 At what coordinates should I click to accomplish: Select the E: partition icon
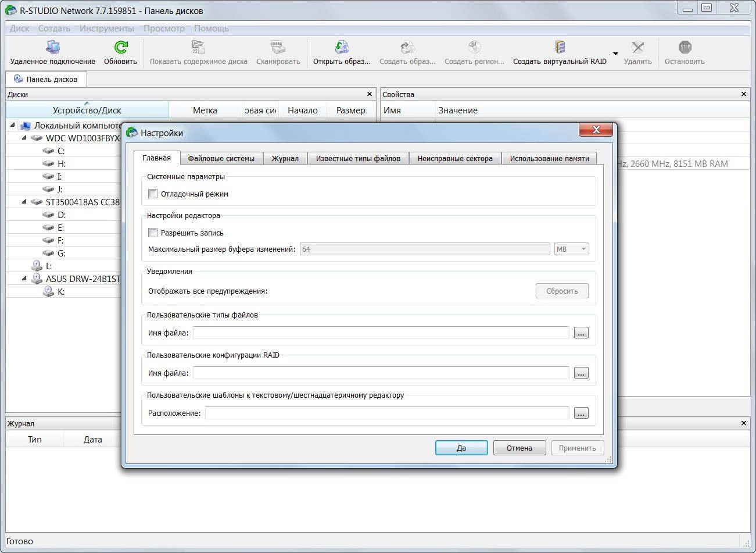click(48, 227)
